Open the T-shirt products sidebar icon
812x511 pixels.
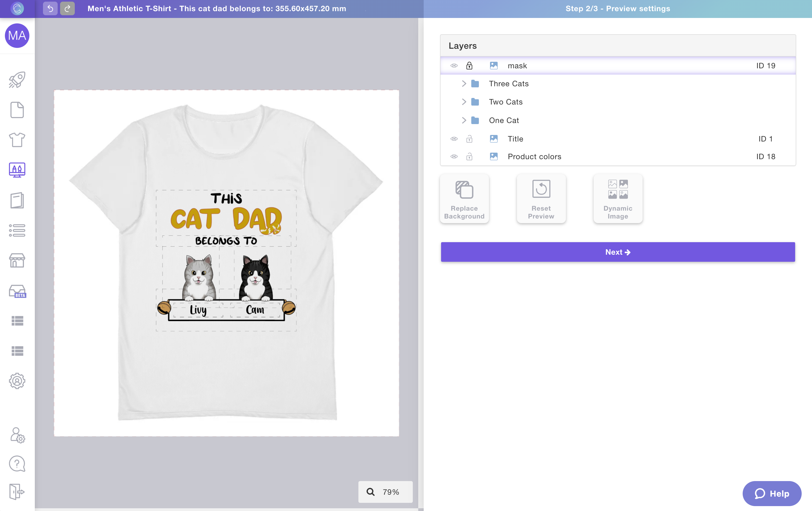[17, 140]
